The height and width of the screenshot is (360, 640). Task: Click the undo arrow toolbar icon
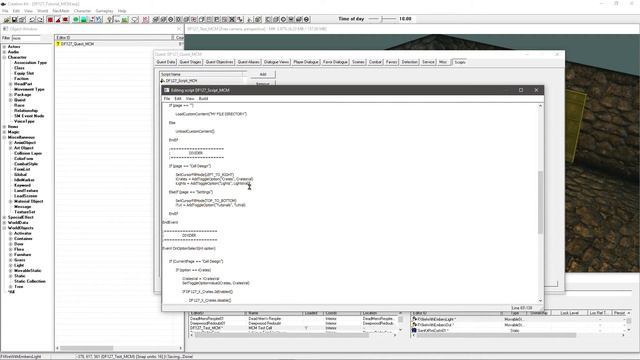(x=32, y=19)
